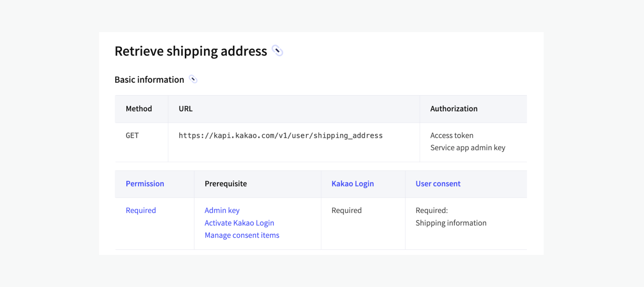Click the Prerequisite column header
Screen dimensions: 644x287
pyautogui.click(x=226, y=184)
